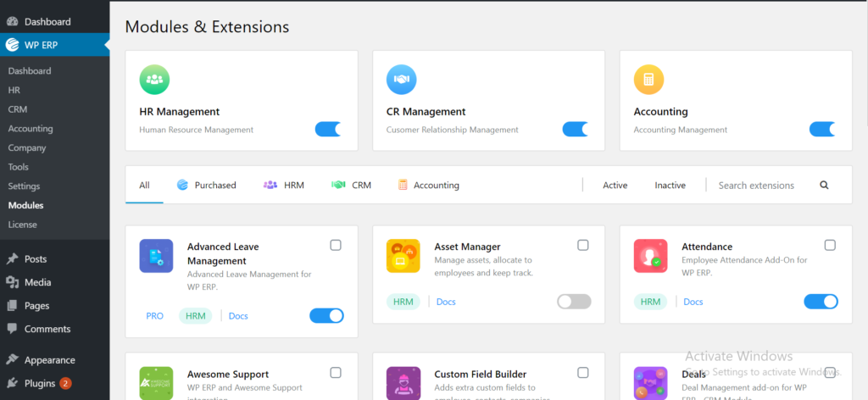Image resolution: width=868 pixels, height=400 pixels.
Task: Open Docs link for Asset Manager
Action: tap(446, 302)
